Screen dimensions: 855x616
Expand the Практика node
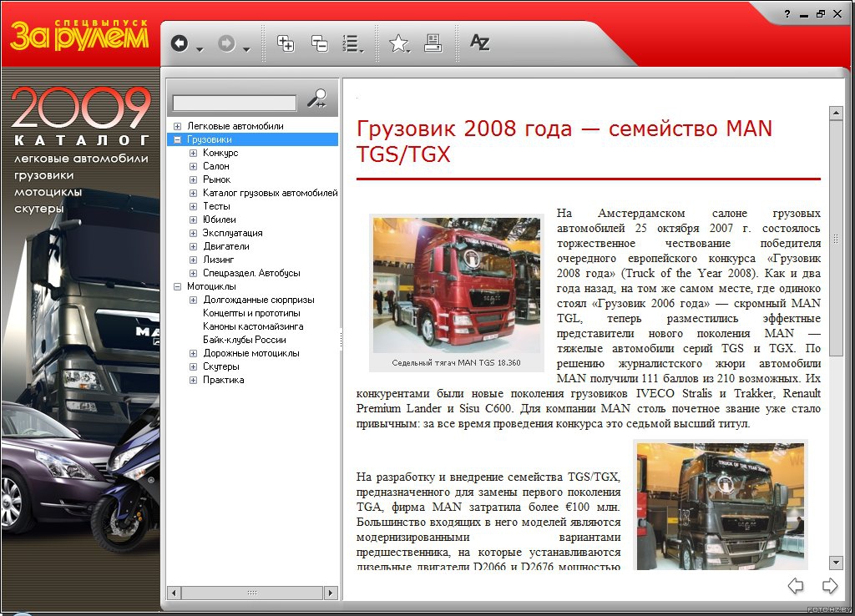[193, 380]
